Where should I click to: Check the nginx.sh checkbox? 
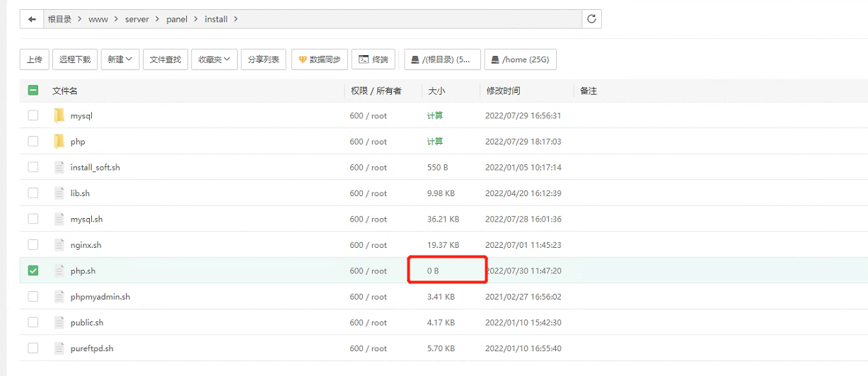tap(33, 245)
